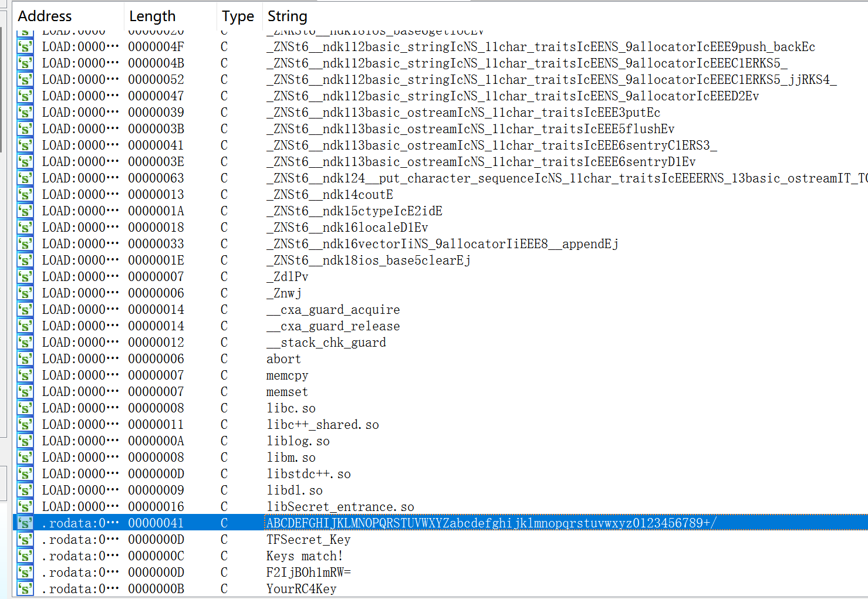Select the YourRC4Key string
The width and height of the screenshot is (868, 599).
point(301,588)
